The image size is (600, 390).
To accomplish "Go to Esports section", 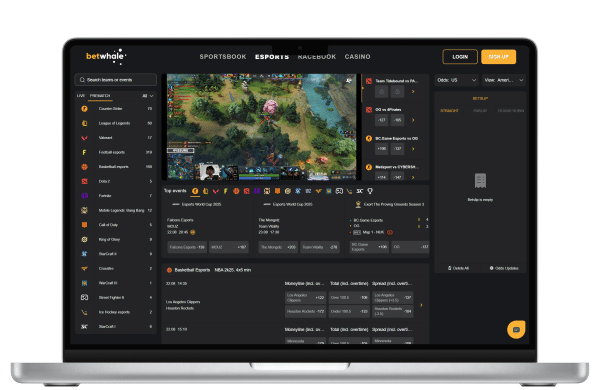I will point(272,57).
